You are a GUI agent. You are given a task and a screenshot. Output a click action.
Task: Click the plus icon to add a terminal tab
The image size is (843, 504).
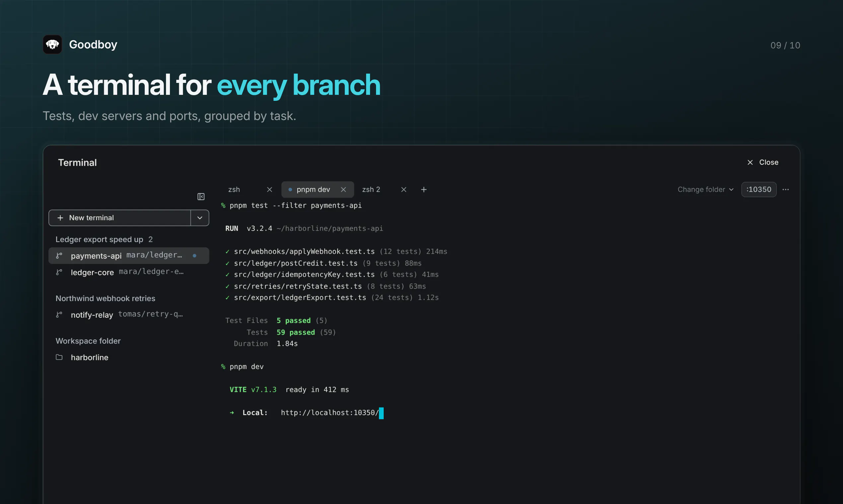coord(423,190)
